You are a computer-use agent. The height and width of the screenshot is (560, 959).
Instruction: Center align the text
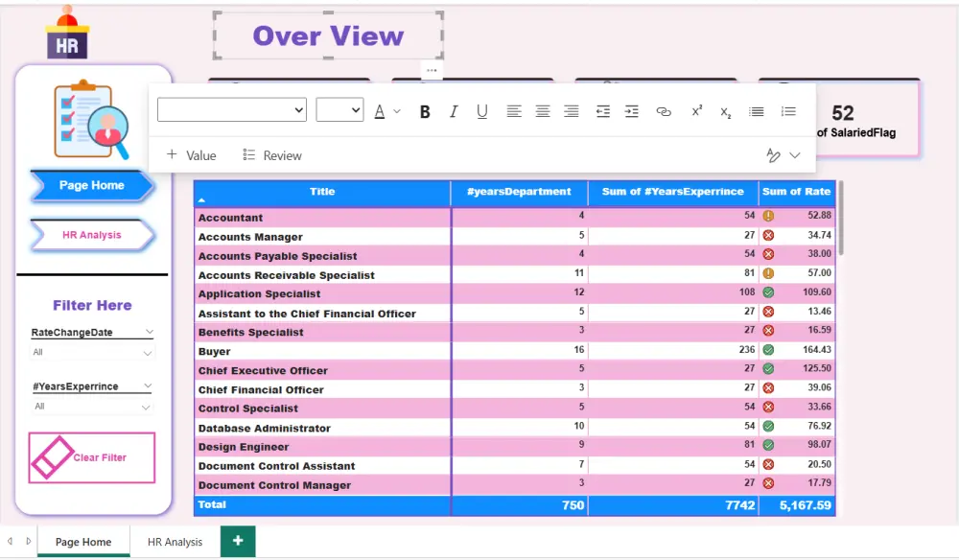(543, 111)
